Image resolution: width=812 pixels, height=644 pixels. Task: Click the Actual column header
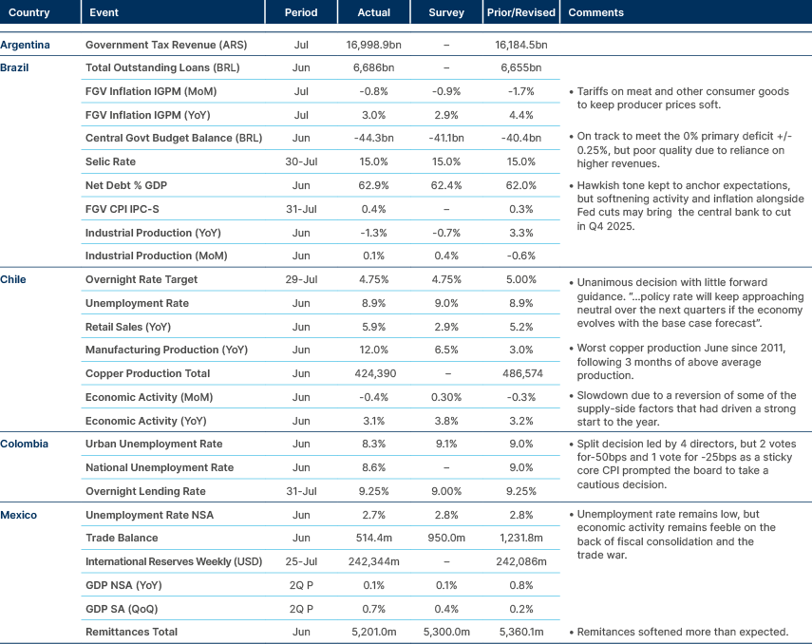[374, 12]
